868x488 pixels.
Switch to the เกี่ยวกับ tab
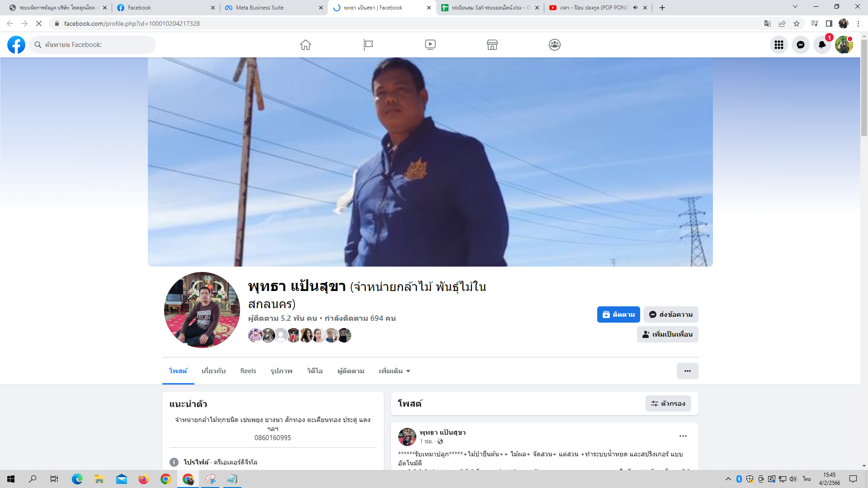coord(213,371)
